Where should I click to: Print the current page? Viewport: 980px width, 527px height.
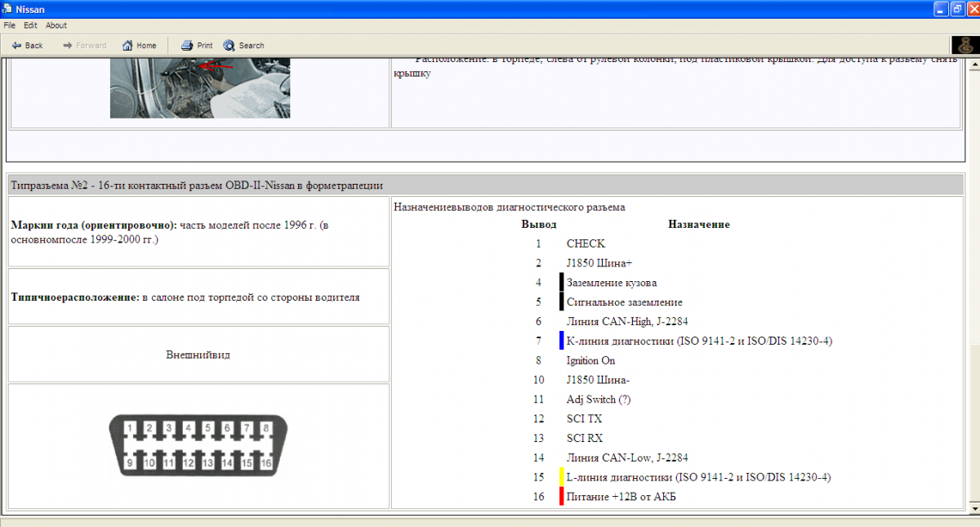coord(197,46)
